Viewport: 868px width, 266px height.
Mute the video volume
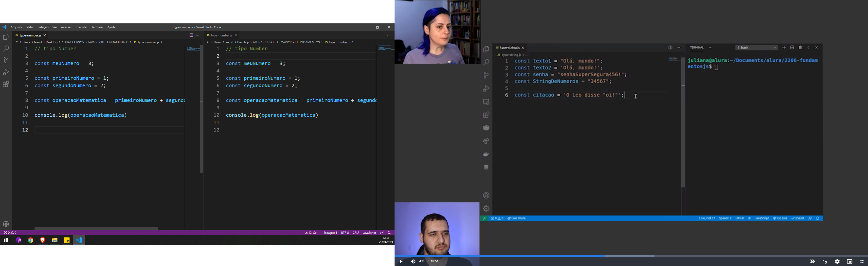[413, 261]
